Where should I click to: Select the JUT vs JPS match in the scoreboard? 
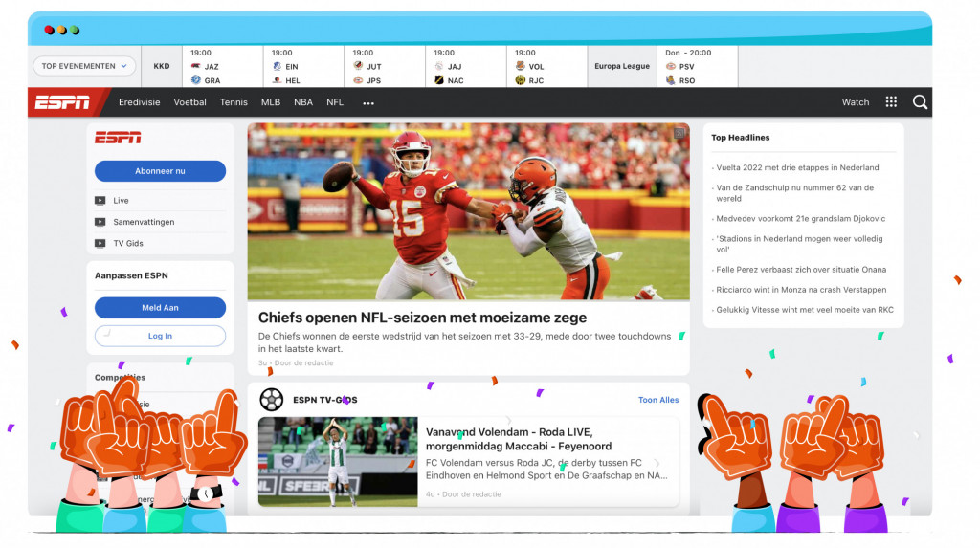point(385,66)
